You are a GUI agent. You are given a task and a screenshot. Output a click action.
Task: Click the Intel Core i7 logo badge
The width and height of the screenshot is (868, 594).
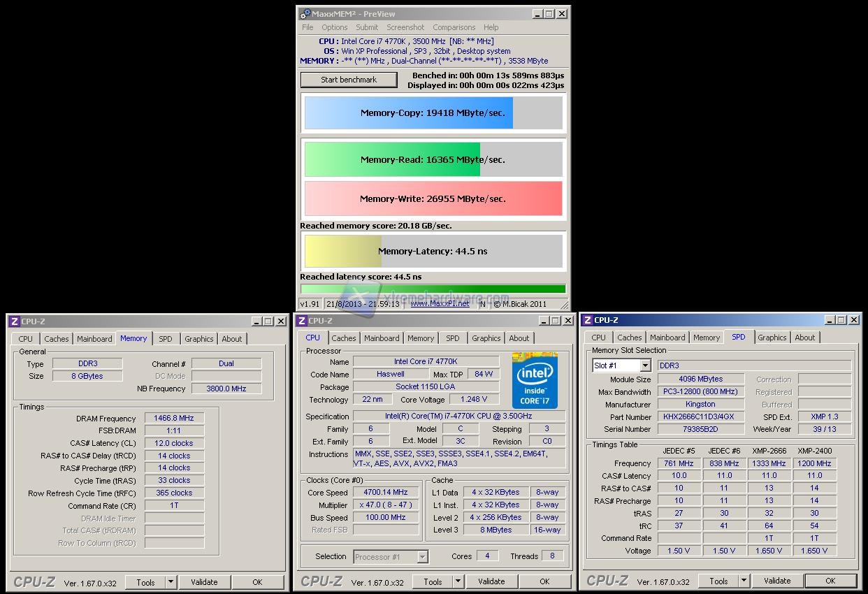coord(535,381)
